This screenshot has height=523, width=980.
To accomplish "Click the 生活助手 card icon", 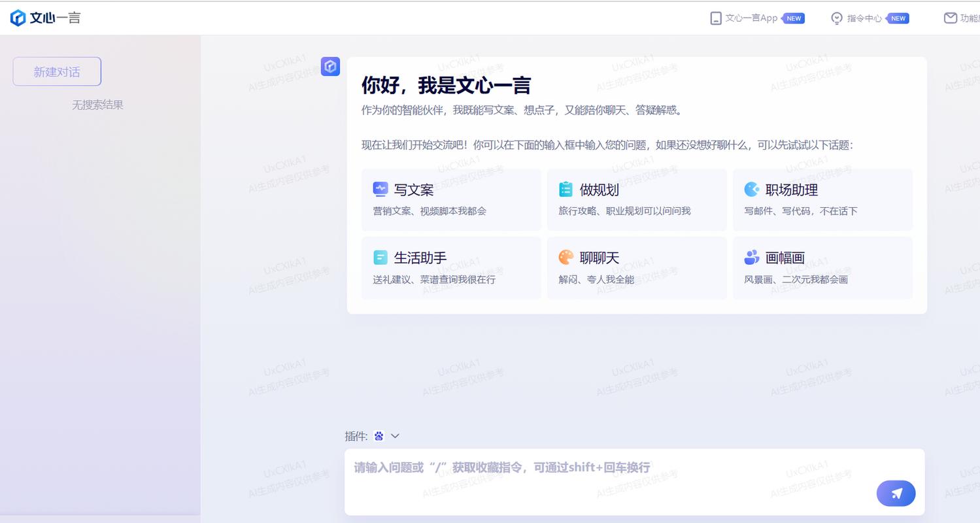I will point(380,258).
